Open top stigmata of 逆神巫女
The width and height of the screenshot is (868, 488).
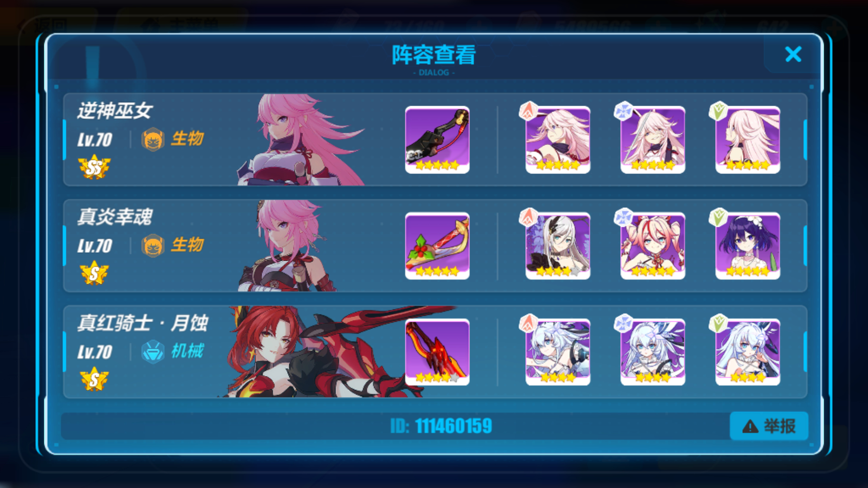tap(557, 140)
